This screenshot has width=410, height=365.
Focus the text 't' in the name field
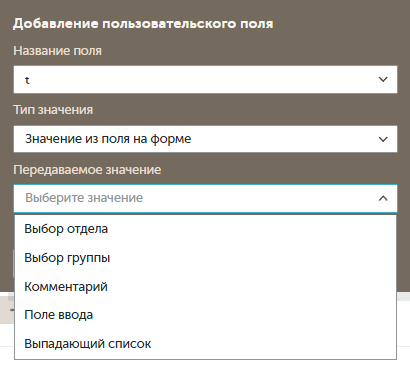(x=27, y=80)
